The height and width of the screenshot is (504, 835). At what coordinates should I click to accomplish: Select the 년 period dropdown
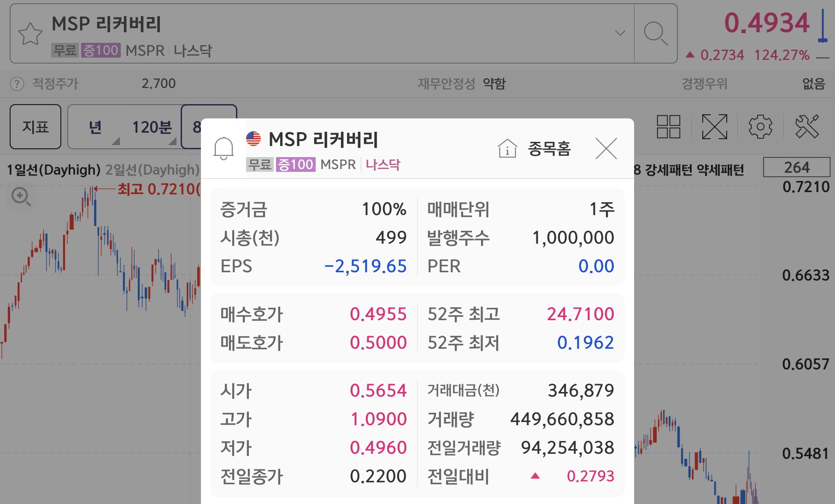click(95, 127)
